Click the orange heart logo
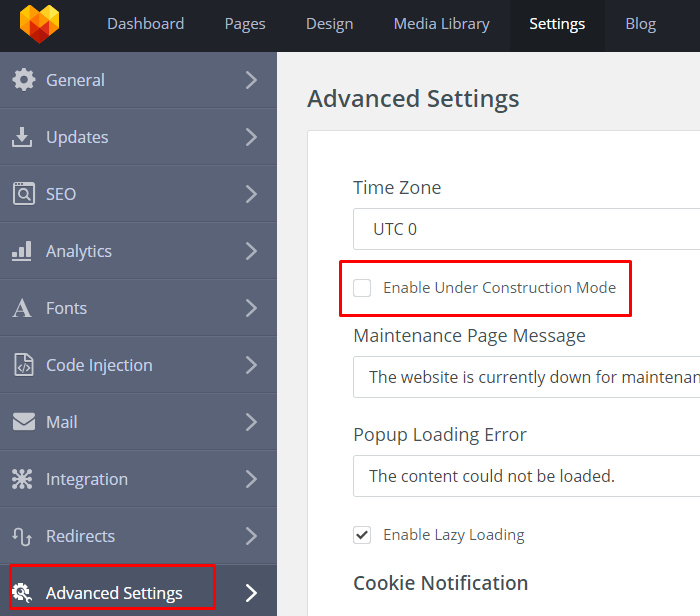 click(x=39, y=24)
